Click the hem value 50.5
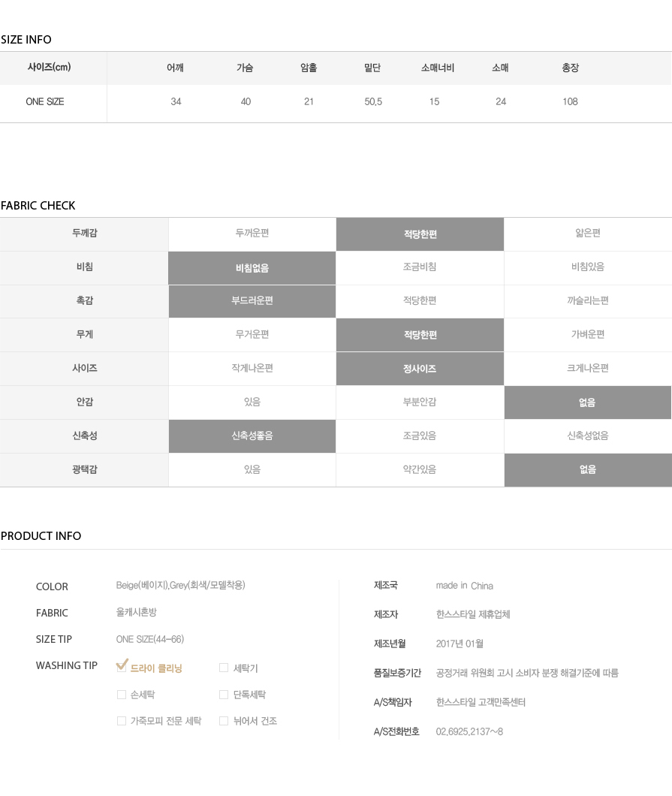This screenshot has height=796, width=672. pos(373,101)
